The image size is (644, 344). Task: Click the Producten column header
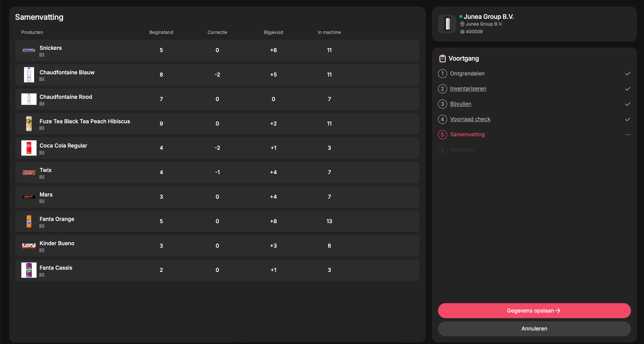[x=32, y=32]
